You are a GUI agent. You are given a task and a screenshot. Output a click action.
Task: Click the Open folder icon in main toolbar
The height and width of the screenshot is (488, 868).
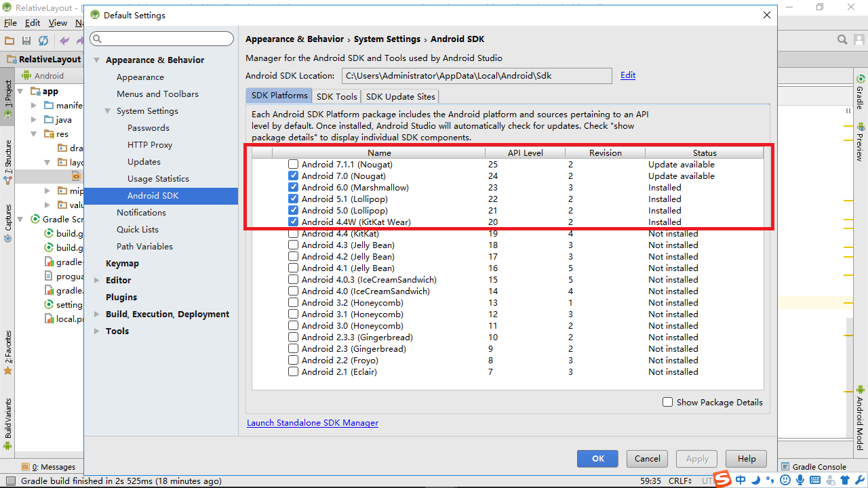[x=9, y=41]
